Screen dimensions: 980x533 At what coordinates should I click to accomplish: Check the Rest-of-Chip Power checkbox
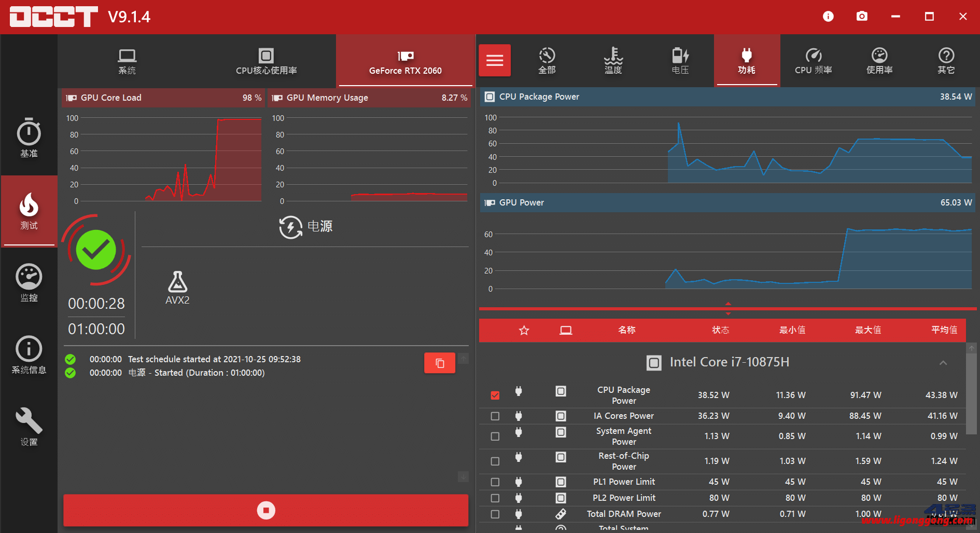click(x=495, y=461)
